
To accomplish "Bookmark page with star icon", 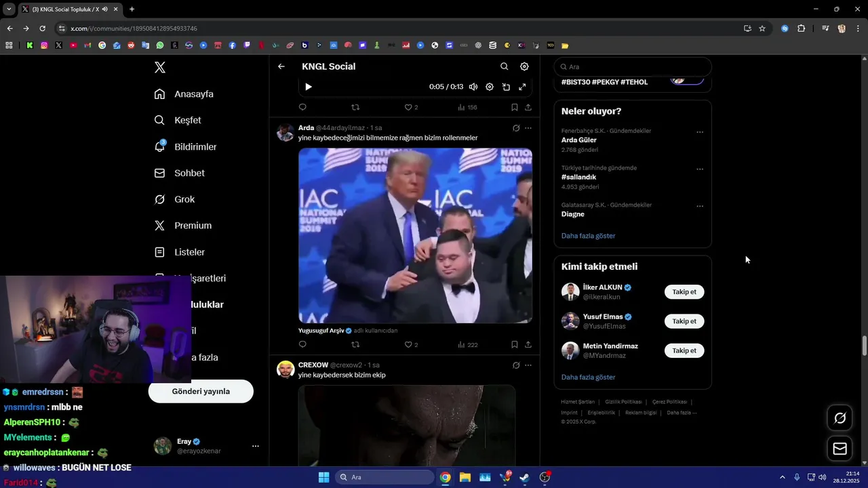I will [x=762, y=28].
